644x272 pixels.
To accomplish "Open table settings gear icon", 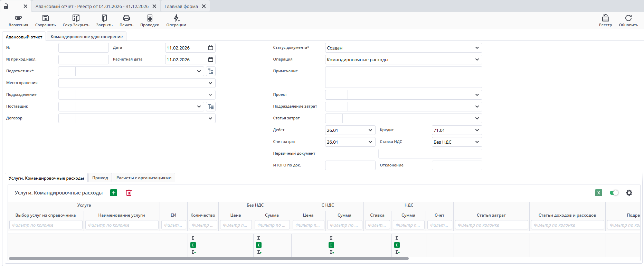I will (629, 193).
